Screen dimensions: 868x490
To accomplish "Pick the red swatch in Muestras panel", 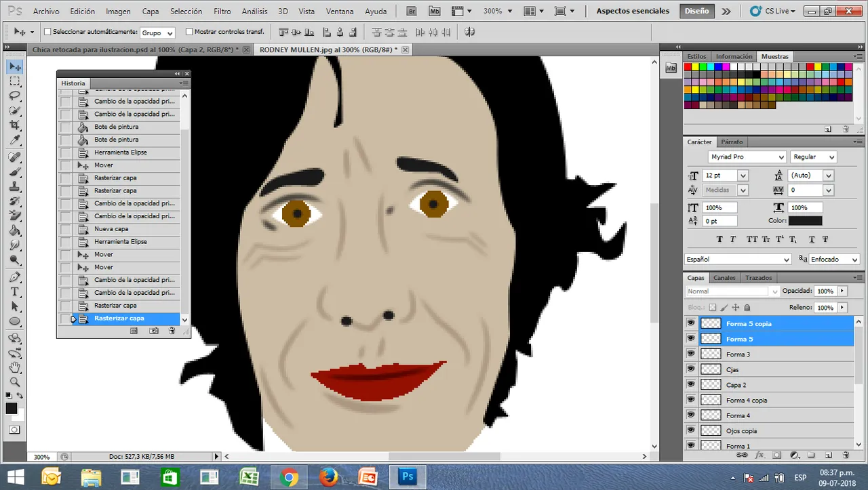I will 688,67.
